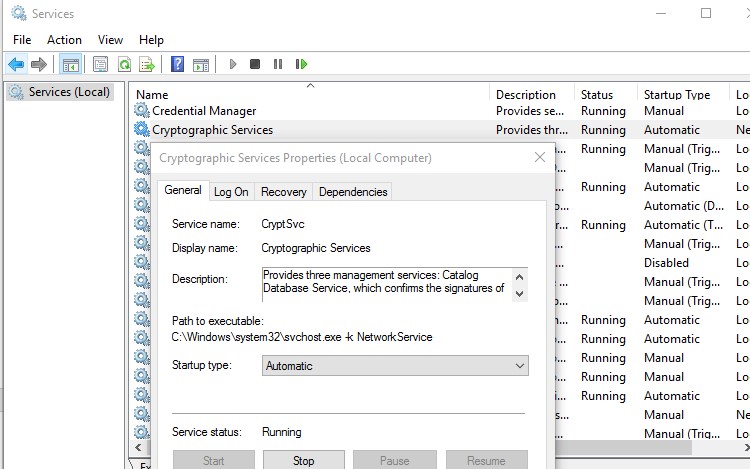
Task: Sort services by the Status column header
Action: pos(597,95)
